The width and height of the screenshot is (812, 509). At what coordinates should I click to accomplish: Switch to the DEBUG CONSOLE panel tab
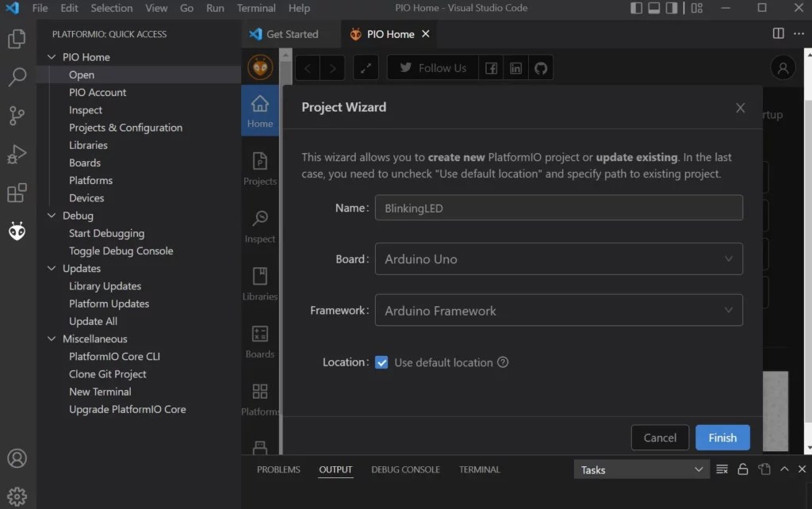pos(405,469)
